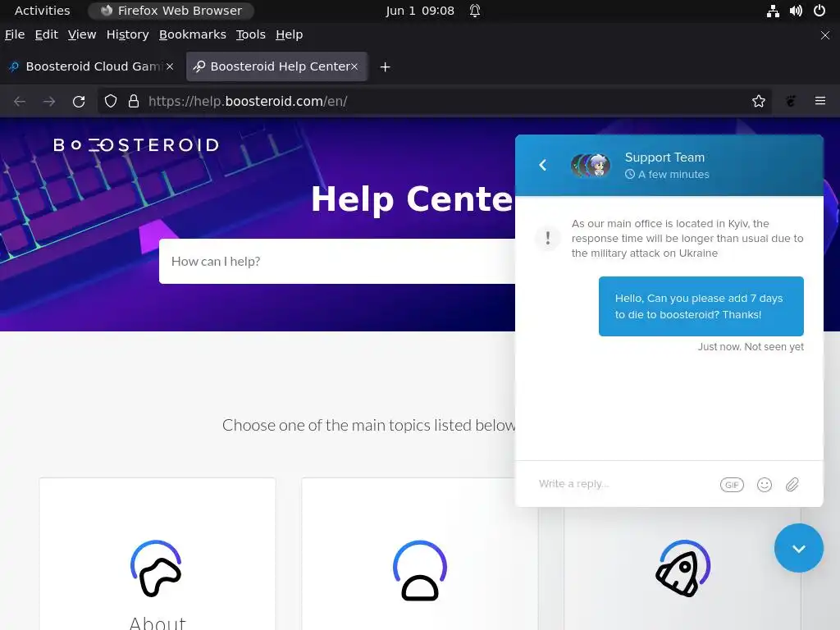Screen dimensions: 840x630
Task: Go back one page in Firefox
Action: coord(20,101)
